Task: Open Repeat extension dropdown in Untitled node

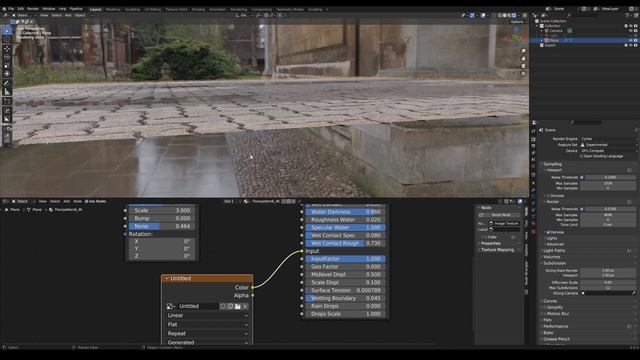Action: [207, 333]
